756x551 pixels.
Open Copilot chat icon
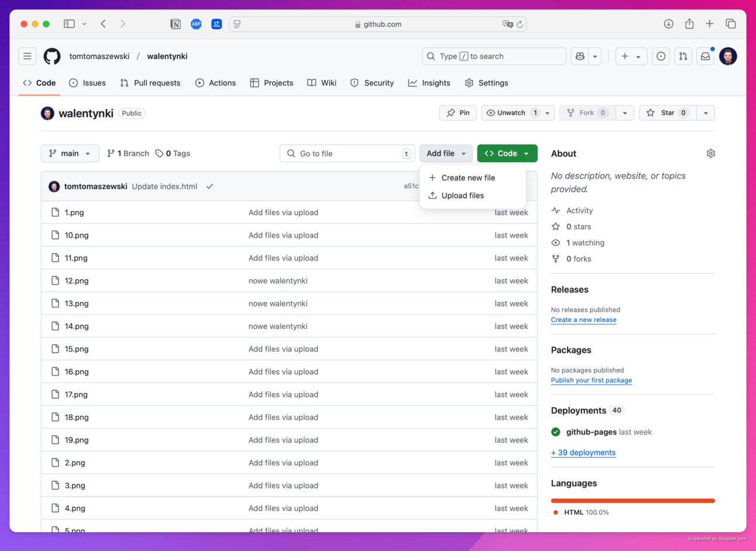click(580, 56)
